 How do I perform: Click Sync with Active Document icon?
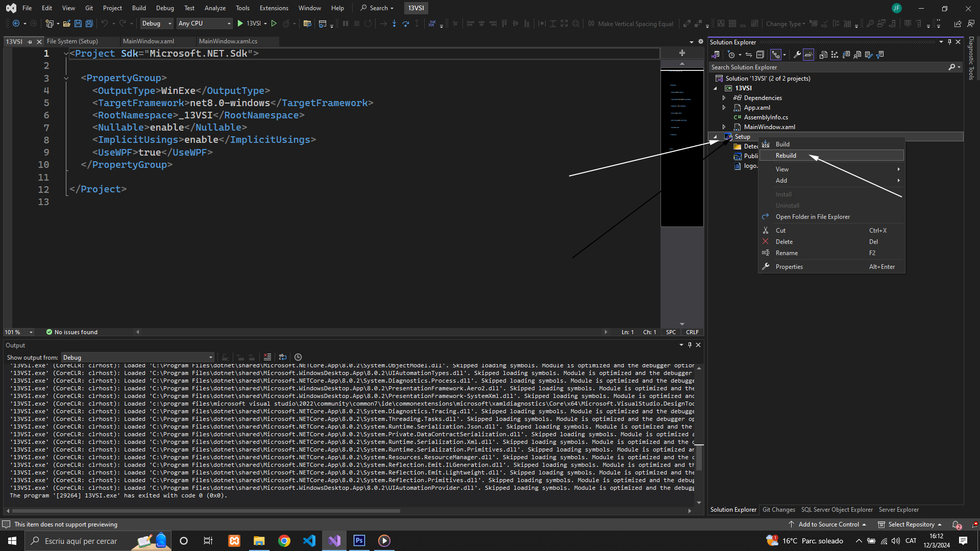(748, 55)
